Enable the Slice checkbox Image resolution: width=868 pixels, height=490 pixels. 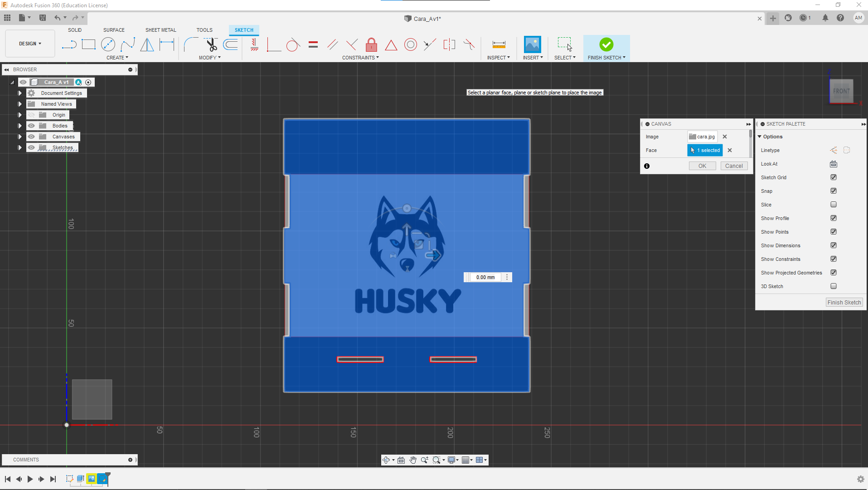833,205
